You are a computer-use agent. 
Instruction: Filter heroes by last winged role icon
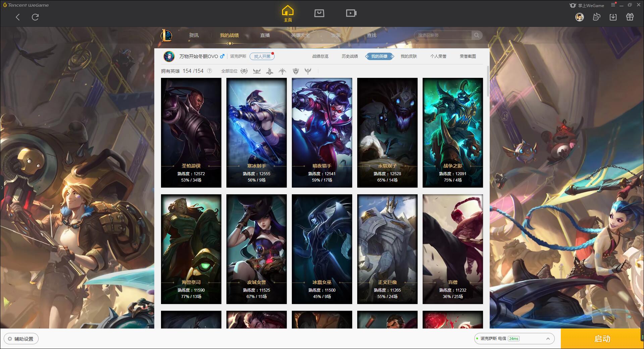[308, 71]
